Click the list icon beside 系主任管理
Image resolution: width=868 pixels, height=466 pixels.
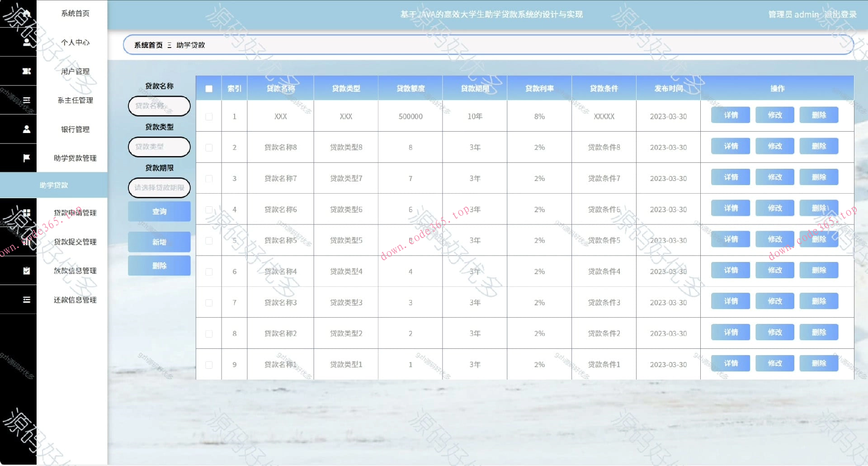click(27, 100)
